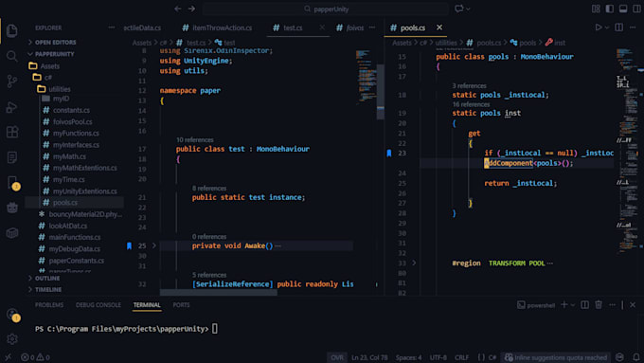
Task: Toggle primary side bar layout icon
Action: [610, 9]
